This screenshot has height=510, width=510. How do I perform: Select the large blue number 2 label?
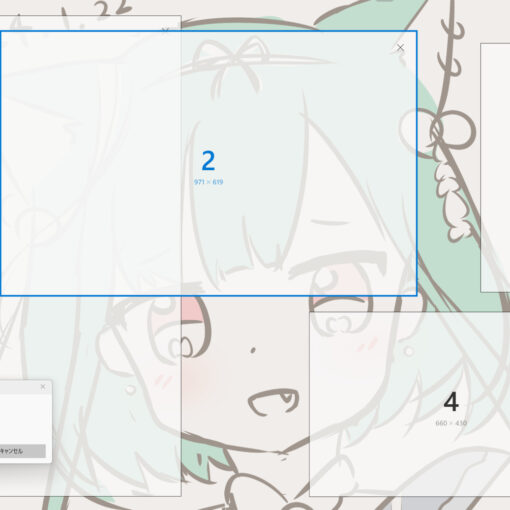208,161
